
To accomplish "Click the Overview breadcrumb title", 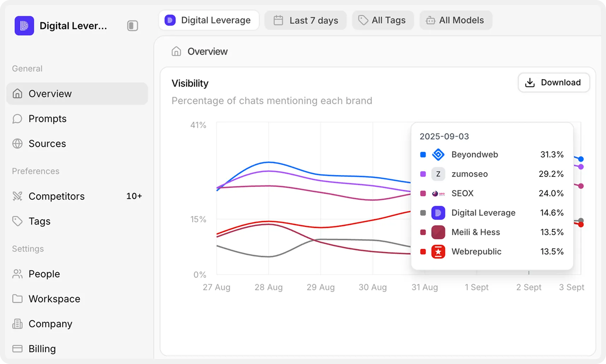I will pos(207,51).
